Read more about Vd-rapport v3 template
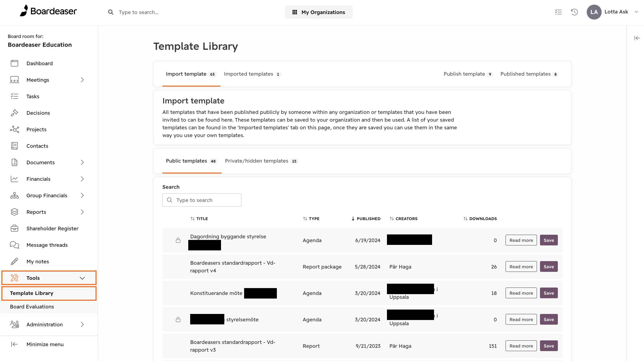Screen dimensions: 644x361 tap(521, 346)
